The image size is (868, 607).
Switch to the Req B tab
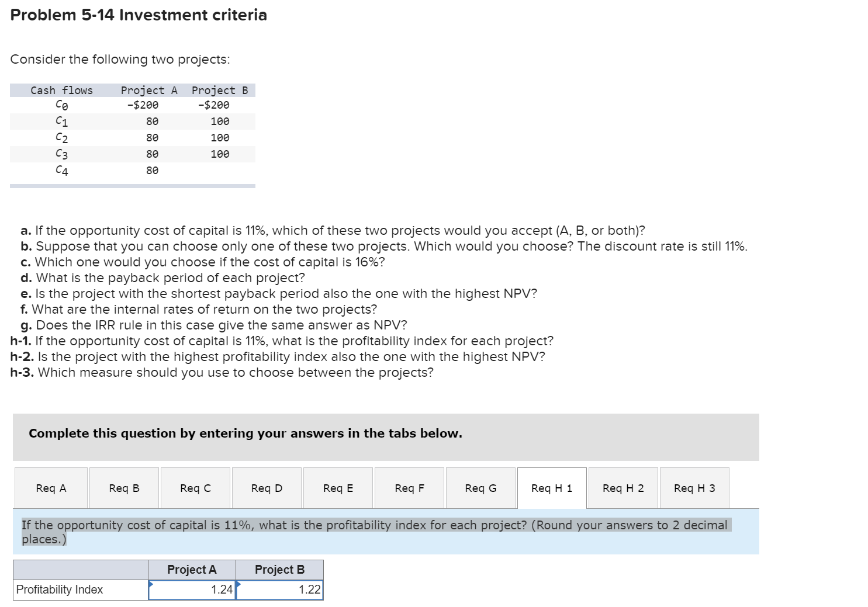tap(123, 488)
